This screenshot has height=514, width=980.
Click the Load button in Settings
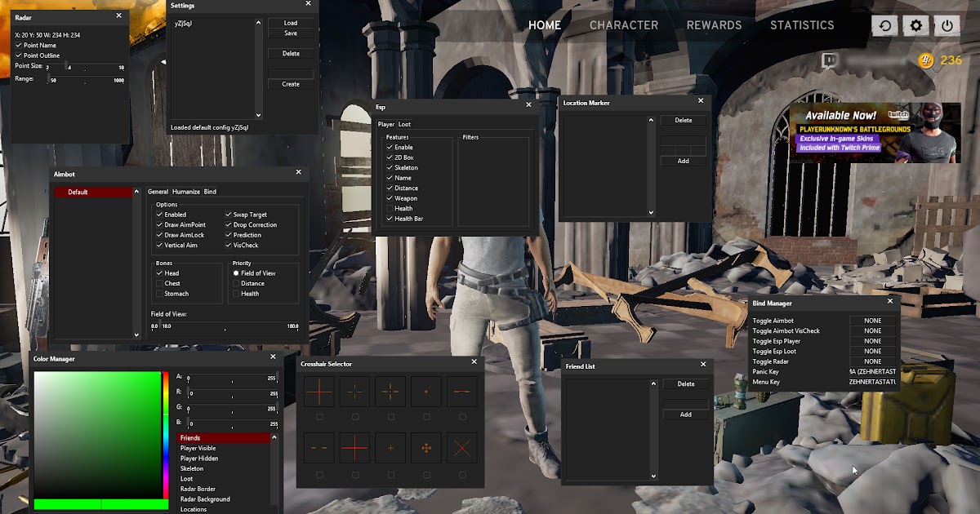pyautogui.click(x=291, y=23)
